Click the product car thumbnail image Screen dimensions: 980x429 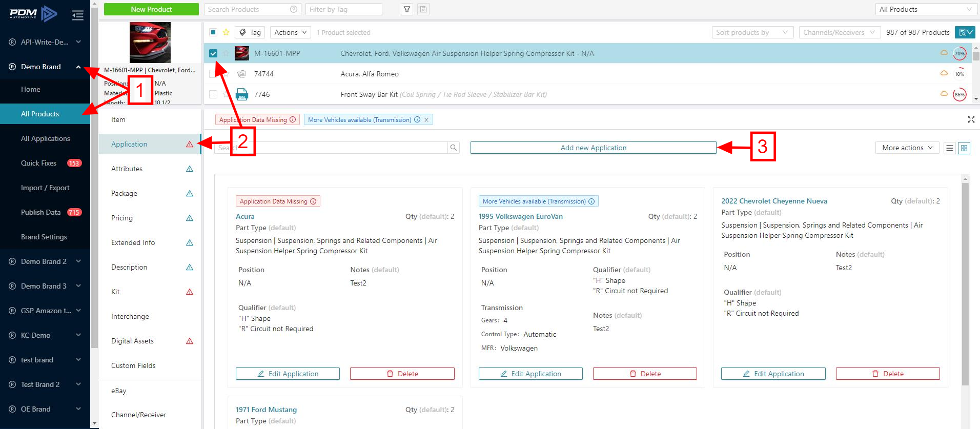[150, 43]
